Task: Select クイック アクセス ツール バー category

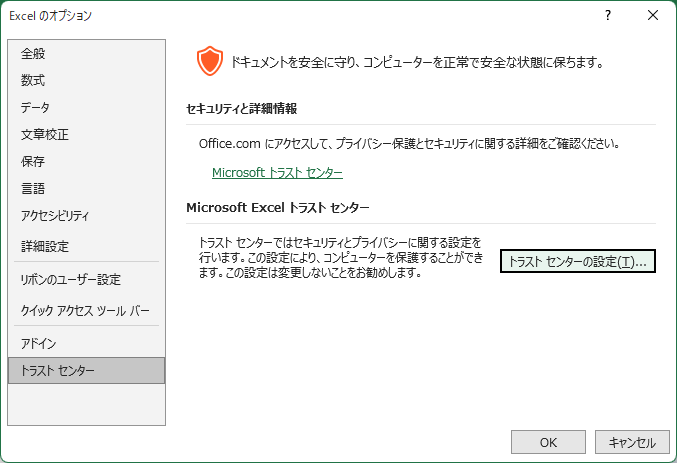Action: [84, 310]
